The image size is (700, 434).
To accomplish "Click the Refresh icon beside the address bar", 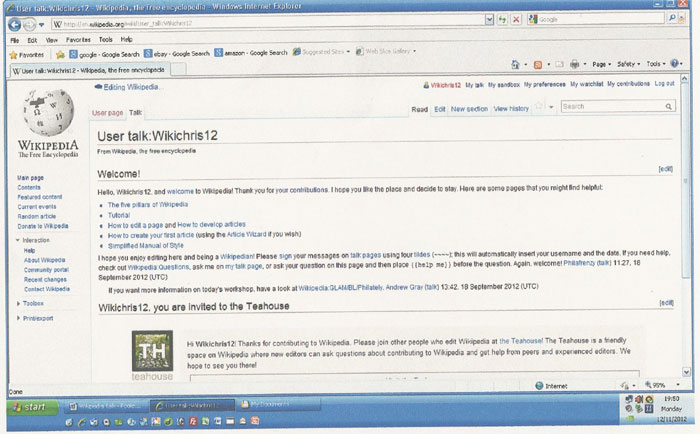I will [x=503, y=20].
